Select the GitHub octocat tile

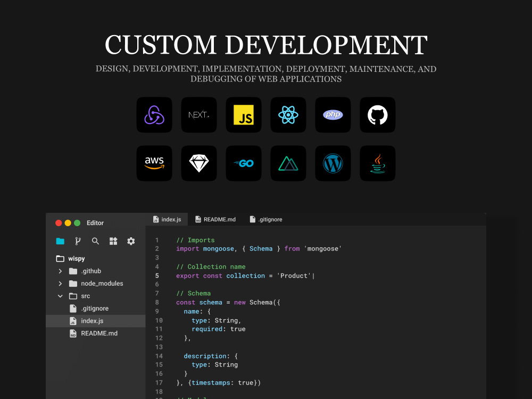378,115
